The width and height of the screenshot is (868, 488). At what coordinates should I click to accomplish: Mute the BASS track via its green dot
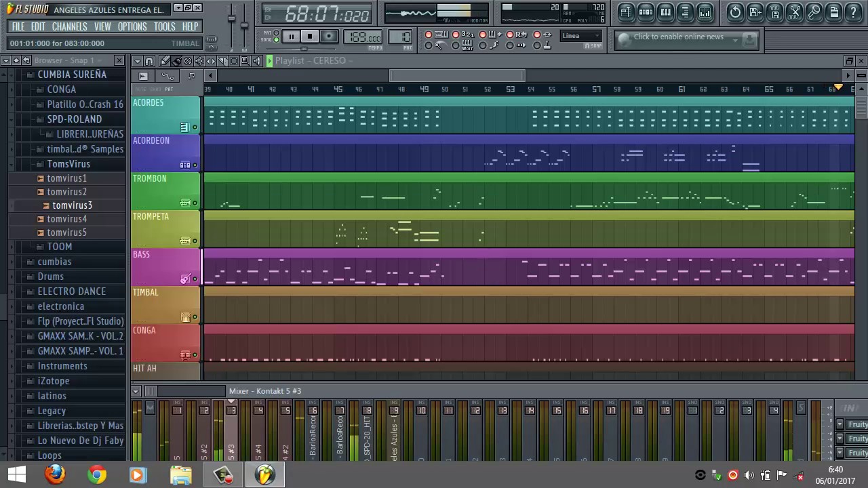(x=195, y=279)
